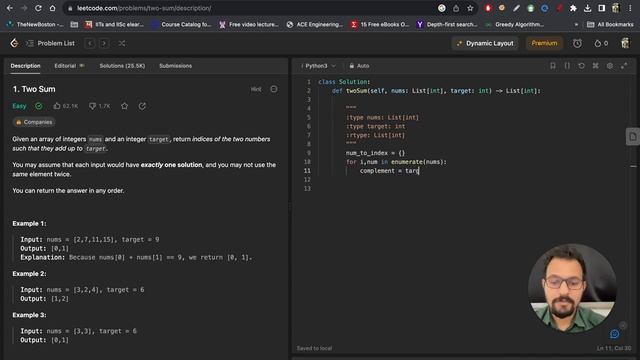
Task: Open the feedback icon next to Hint
Action: [274, 89]
